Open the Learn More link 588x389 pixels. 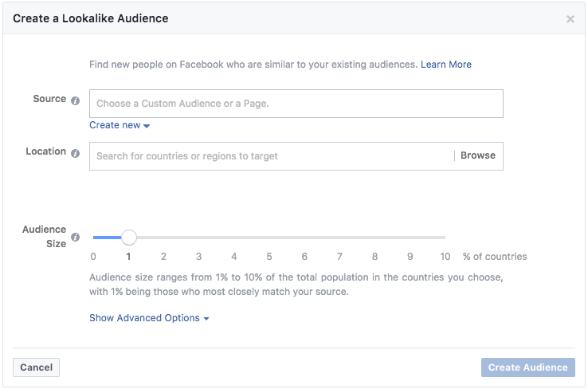(x=446, y=65)
